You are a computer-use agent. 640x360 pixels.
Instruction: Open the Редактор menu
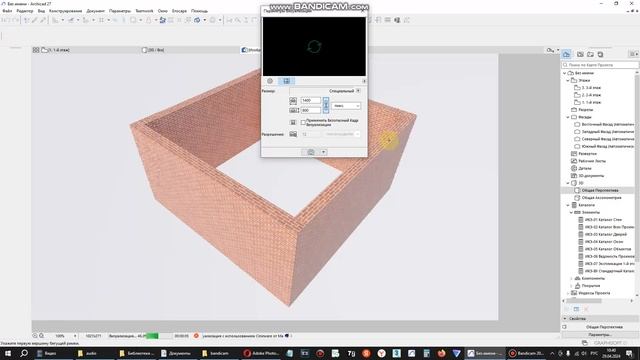tap(25, 11)
